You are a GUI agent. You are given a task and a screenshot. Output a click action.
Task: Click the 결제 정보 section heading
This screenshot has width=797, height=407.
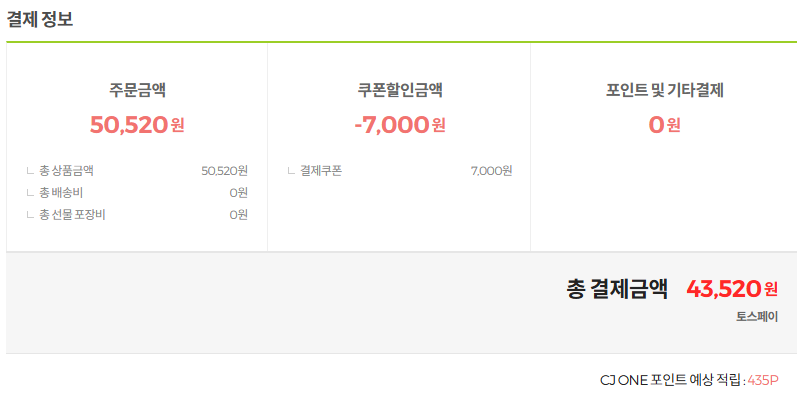click(40, 19)
